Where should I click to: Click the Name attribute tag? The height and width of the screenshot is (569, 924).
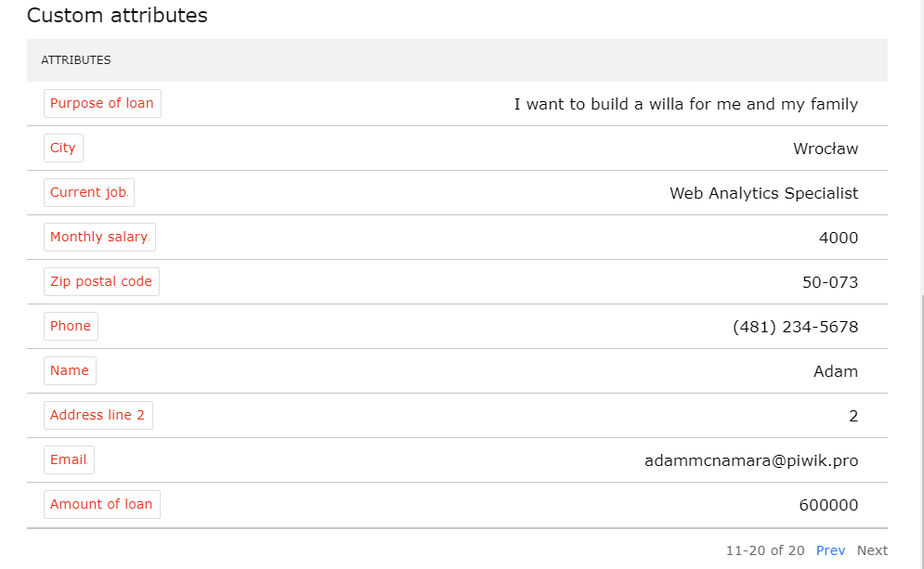[x=70, y=370]
